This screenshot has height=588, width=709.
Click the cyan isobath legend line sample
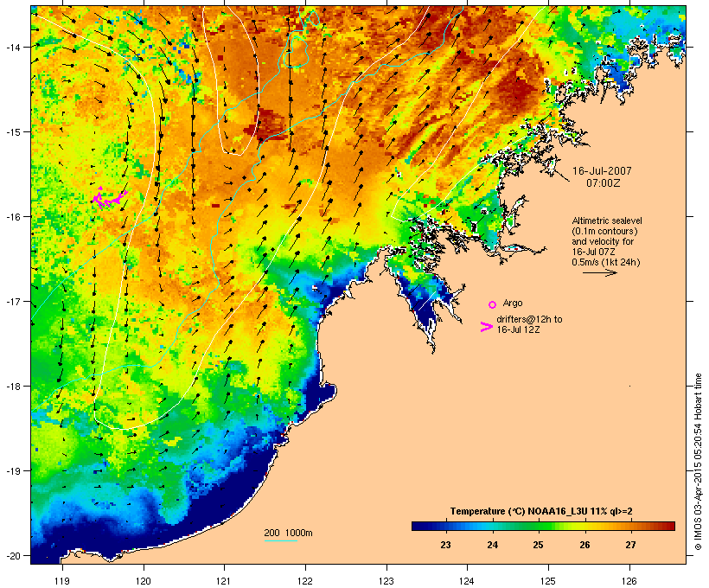pos(280,540)
